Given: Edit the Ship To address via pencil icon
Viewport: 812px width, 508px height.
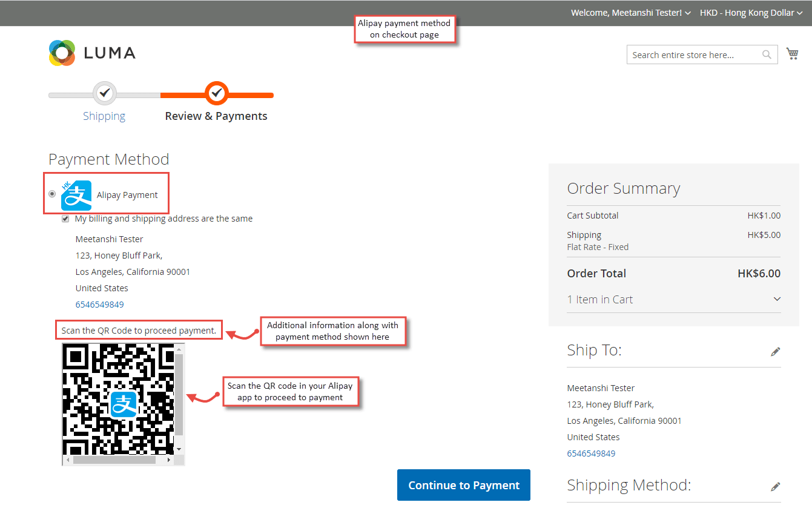Looking at the screenshot, I should pos(776,351).
